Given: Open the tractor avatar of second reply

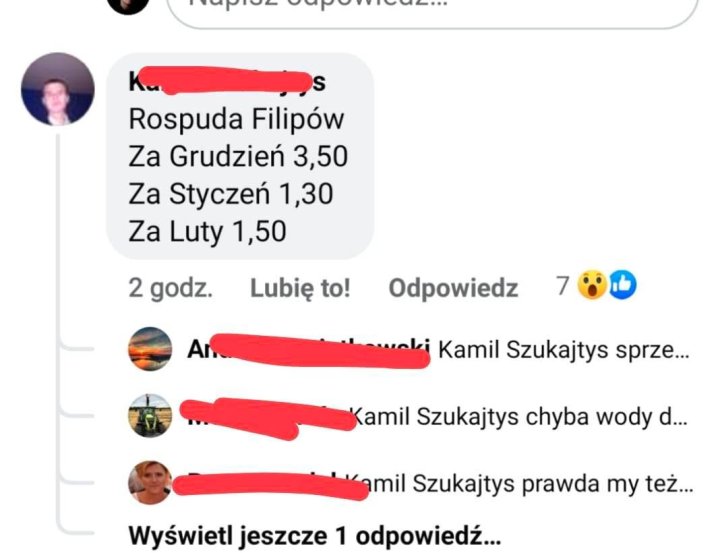Looking at the screenshot, I should [150, 416].
